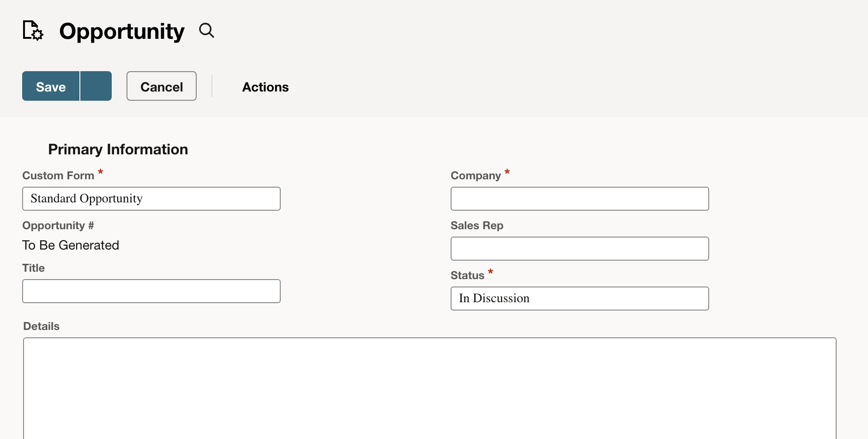This screenshot has width=868, height=439.
Task: Open the Save options split button
Action: (96, 86)
